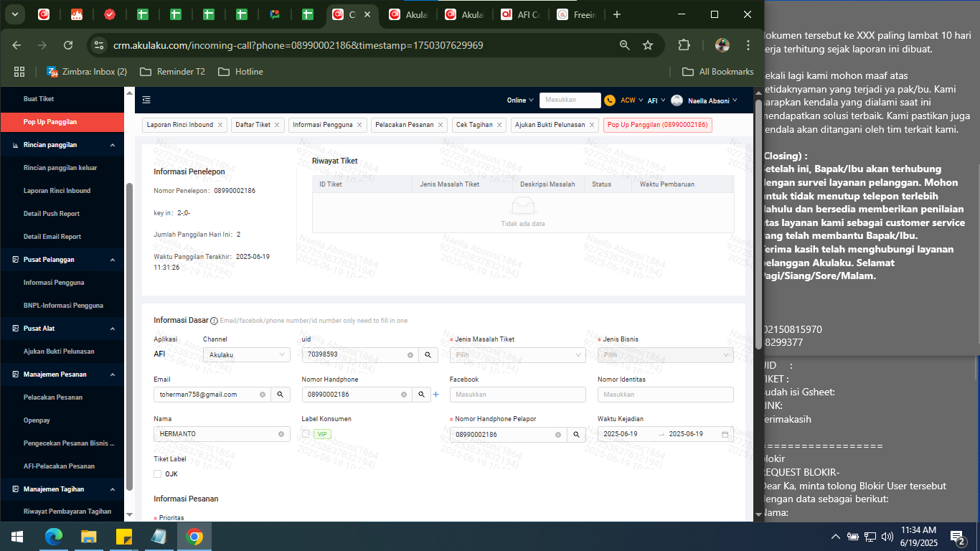Open Zimbra: Inbox (2) bookmark
This screenshot has width=980, height=551.
87,72
